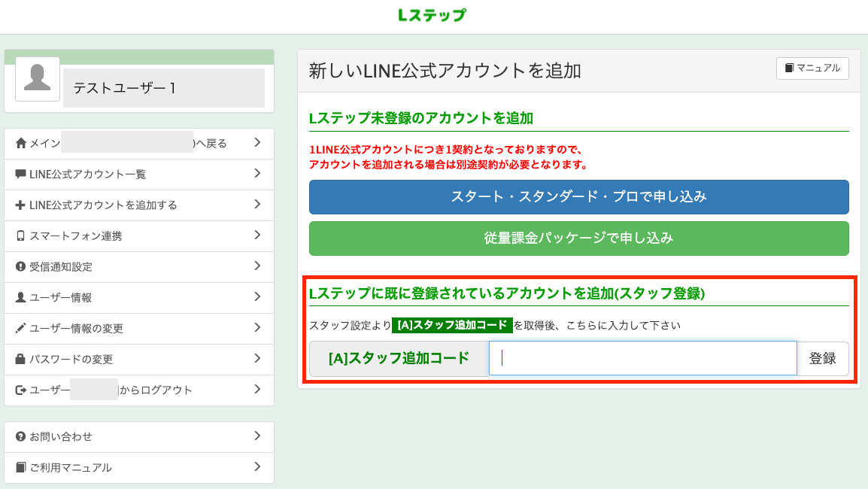Click 従量課金パッケージで申し込み button
868x489 pixels.
pyautogui.click(x=578, y=238)
